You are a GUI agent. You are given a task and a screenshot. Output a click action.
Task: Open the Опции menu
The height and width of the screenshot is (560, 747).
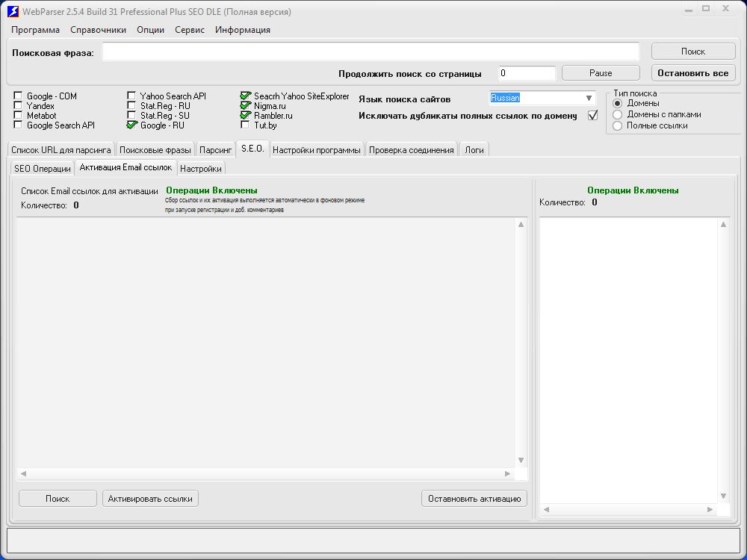point(151,30)
